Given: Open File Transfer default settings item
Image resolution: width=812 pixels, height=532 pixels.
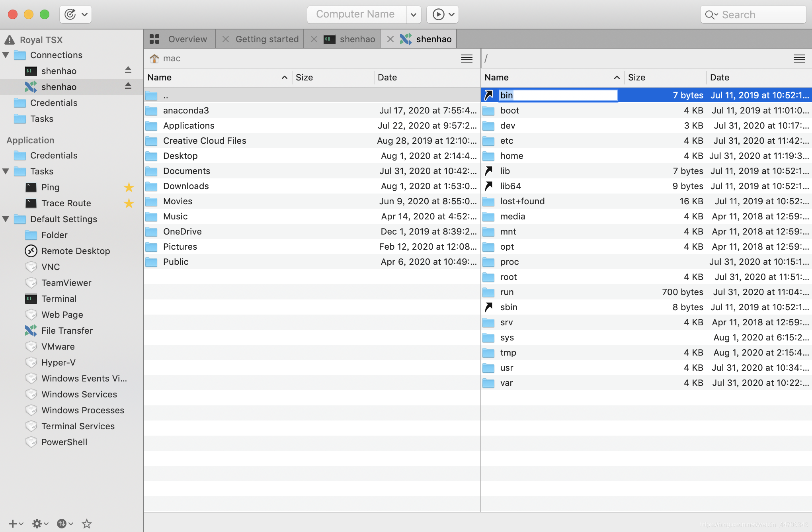Looking at the screenshot, I should click(x=67, y=331).
